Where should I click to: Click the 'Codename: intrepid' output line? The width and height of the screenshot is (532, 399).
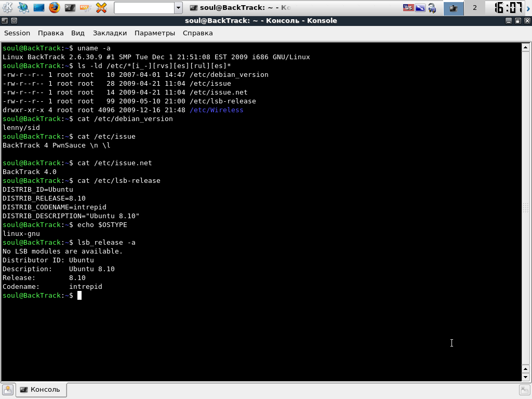pyautogui.click(x=52, y=286)
